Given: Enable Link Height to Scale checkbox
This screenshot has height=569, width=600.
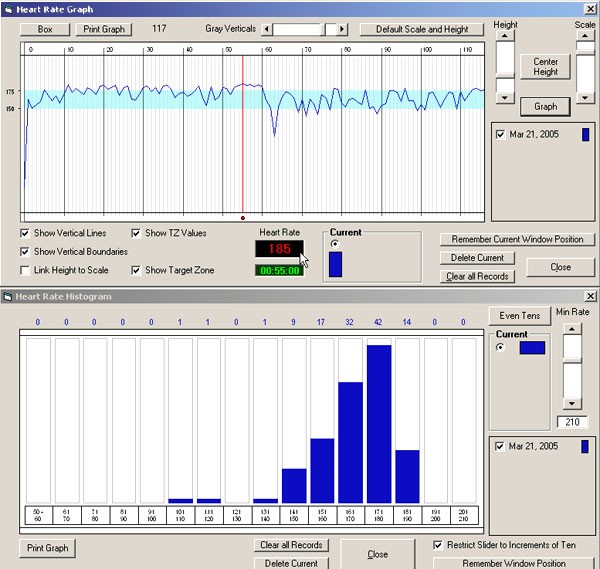Looking at the screenshot, I should pos(25,270).
